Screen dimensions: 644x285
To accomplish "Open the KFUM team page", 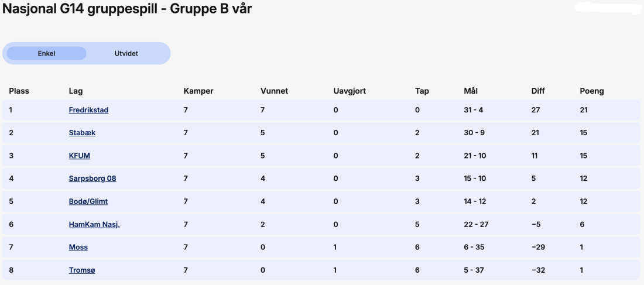I will pos(79,156).
